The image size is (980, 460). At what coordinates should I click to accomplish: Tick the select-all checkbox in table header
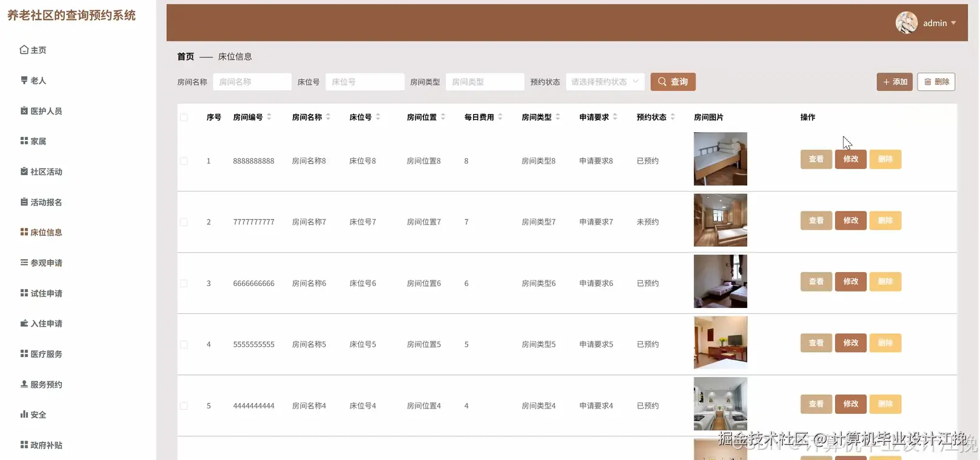pyautogui.click(x=184, y=118)
